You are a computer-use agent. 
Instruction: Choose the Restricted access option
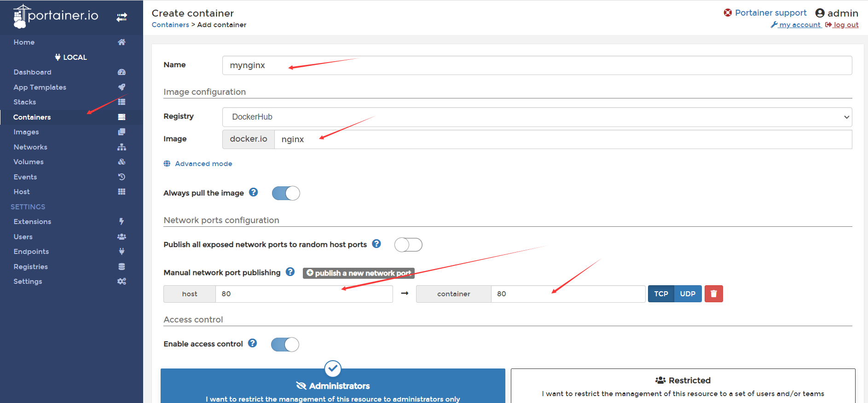[x=683, y=386]
